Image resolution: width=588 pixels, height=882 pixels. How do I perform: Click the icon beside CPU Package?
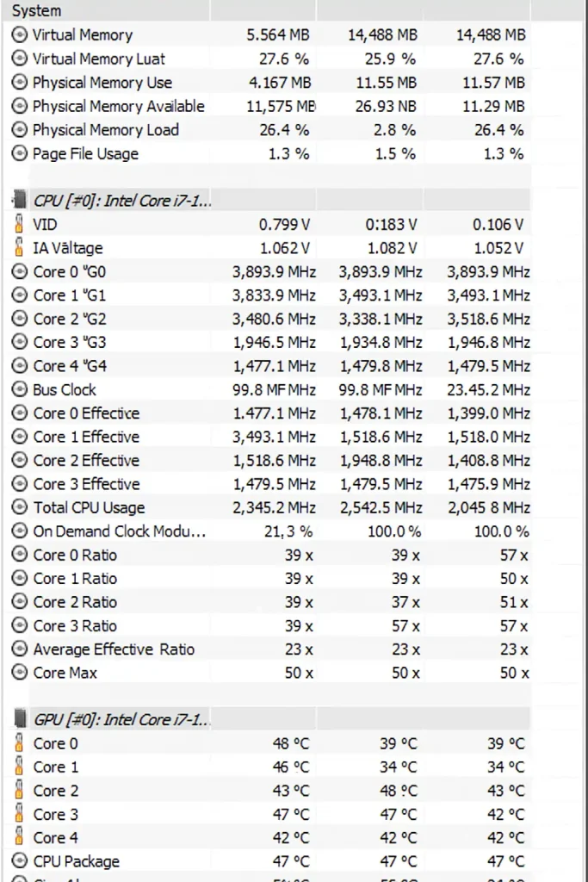point(20,861)
